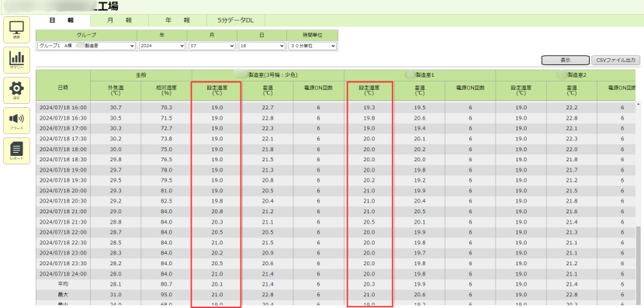This screenshot has width=644, height=308.
Task: Click the 82.5 humidity value
Action: point(166,201)
